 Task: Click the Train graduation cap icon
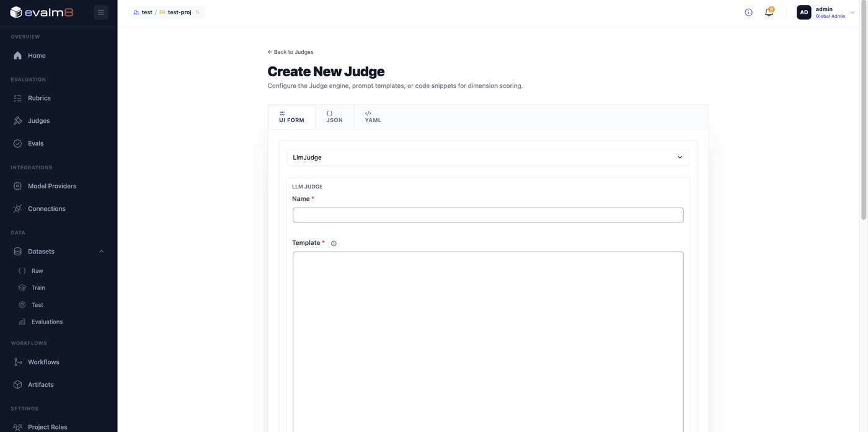point(22,288)
